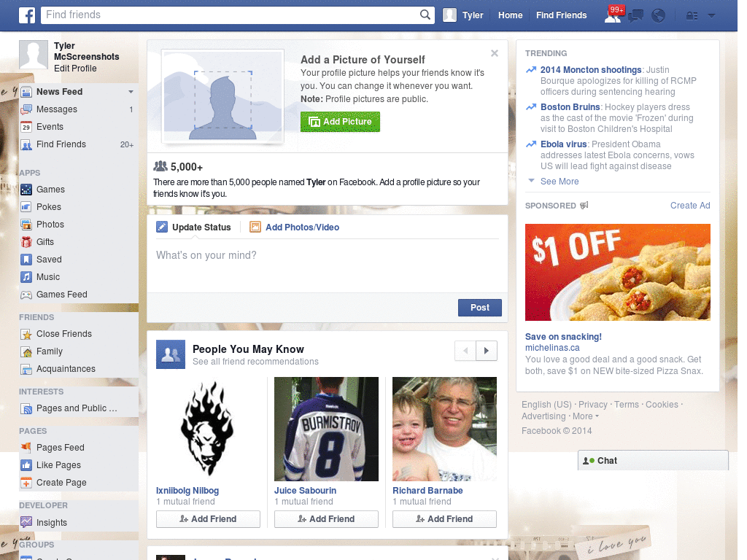The image size is (747, 560).
Task: Open 2014 Moncton shootings trending topic
Action: point(591,70)
